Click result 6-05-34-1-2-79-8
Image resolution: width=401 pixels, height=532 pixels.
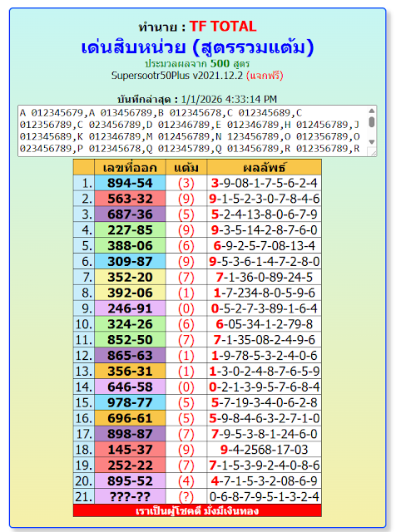tap(265, 324)
